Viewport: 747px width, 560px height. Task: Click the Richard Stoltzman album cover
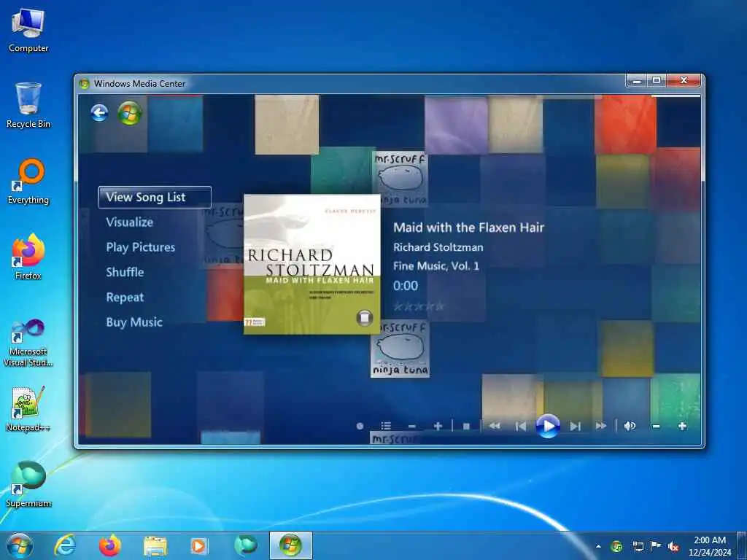tap(312, 264)
